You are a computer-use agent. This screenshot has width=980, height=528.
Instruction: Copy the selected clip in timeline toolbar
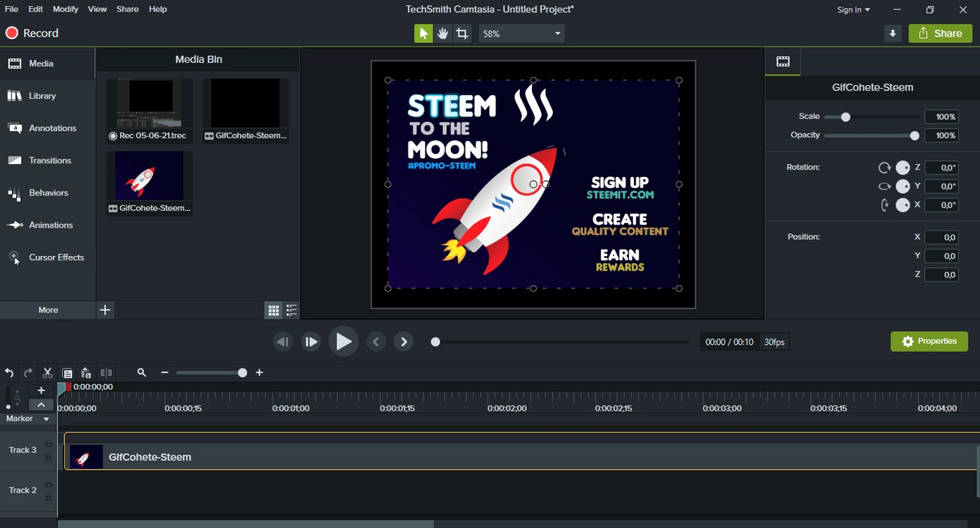pyautogui.click(x=67, y=372)
